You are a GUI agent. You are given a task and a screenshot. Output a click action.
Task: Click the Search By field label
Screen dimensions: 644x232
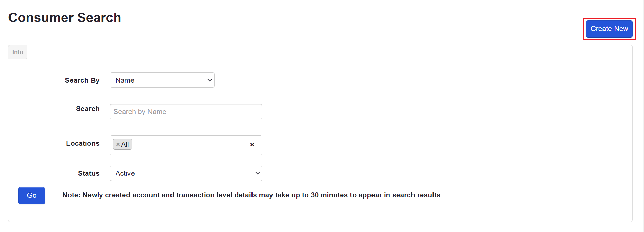(x=82, y=80)
